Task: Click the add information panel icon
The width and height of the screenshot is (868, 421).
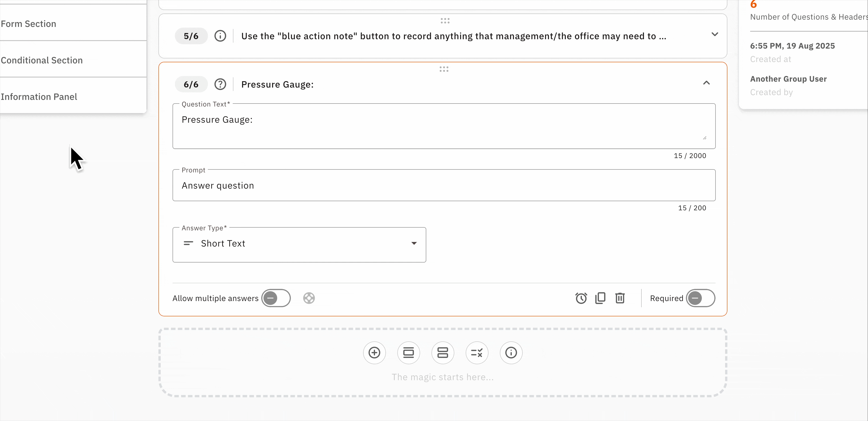Action: 511,353
